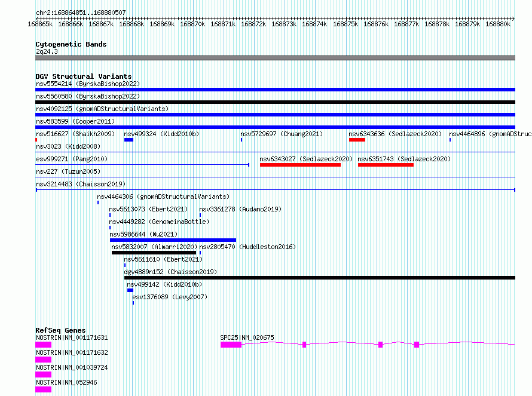Click the nsv3023 (Kidd2008) label
Screen dimensions: 532x396
pos(68,146)
